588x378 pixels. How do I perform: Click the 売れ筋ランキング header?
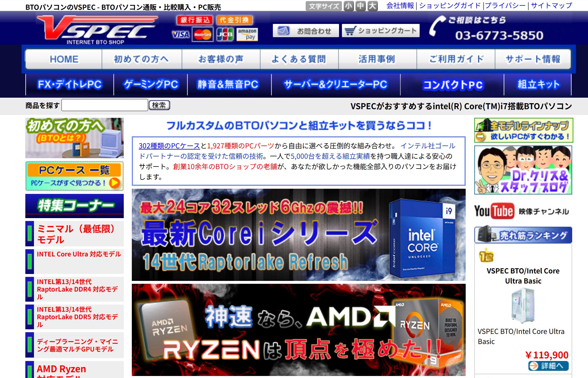(523, 235)
